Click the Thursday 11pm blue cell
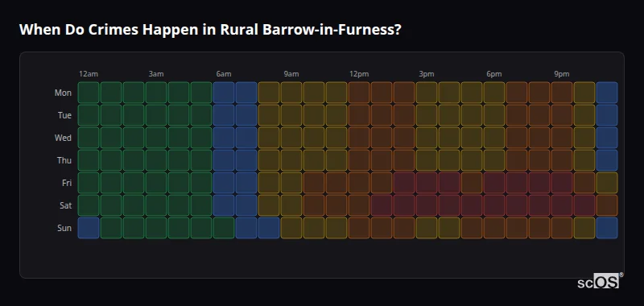This screenshot has width=644, height=306. tap(607, 160)
